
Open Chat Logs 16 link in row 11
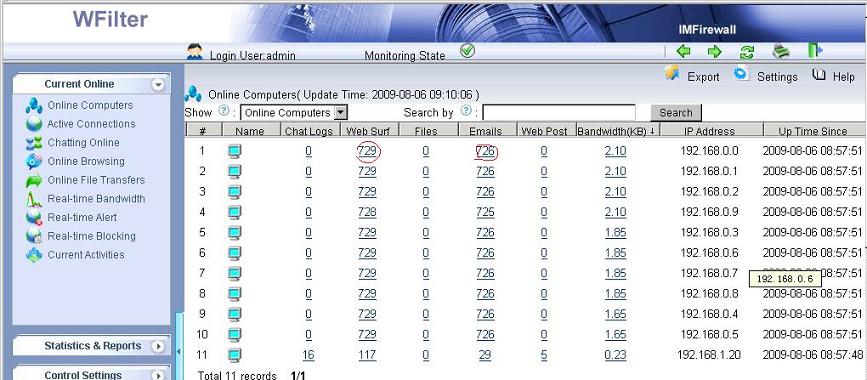(308, 356)
